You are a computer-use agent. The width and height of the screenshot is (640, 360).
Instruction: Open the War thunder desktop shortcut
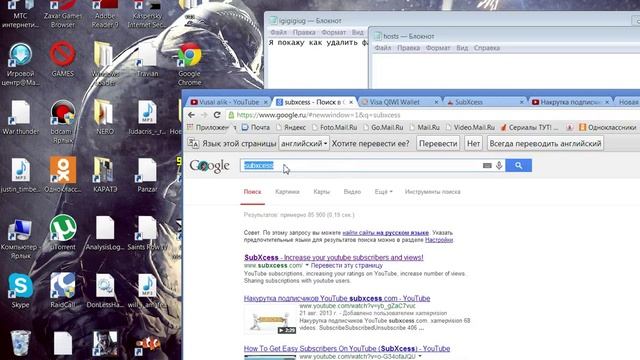click(x=20, y=117)
